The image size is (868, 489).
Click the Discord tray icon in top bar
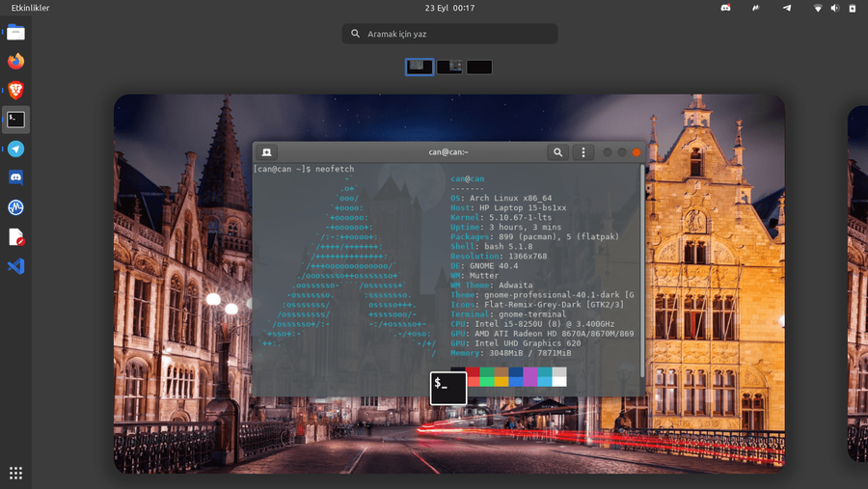726,8
